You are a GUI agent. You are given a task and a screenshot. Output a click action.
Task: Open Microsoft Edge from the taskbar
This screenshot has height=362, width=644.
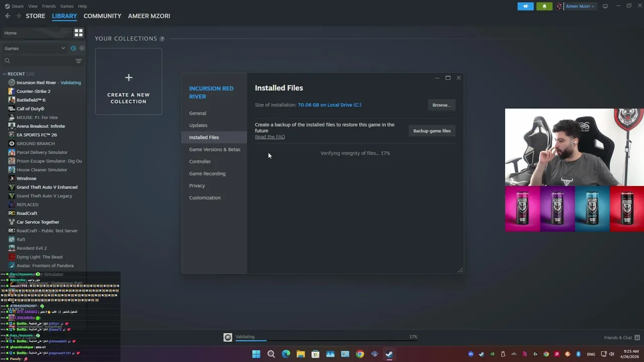point(286,354)
